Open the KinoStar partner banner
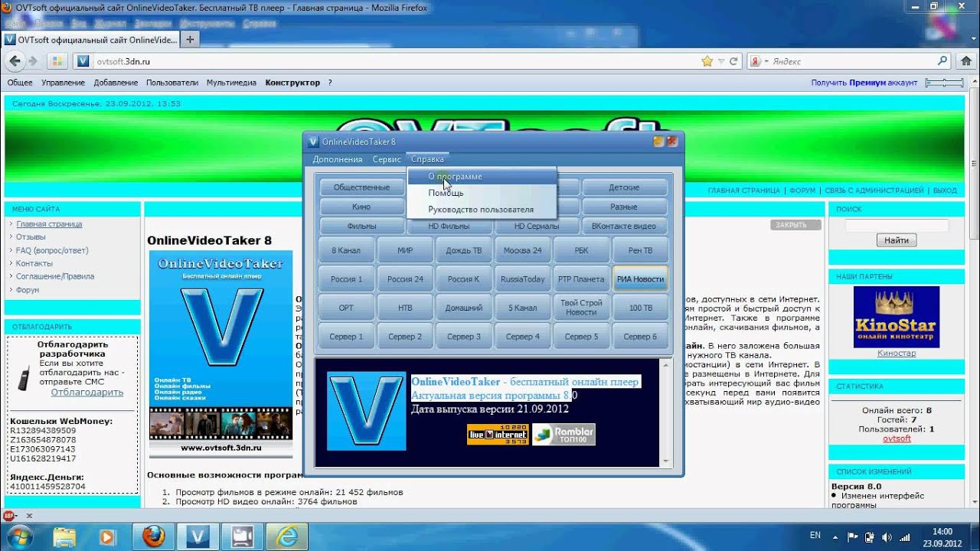This screenshot has width=980, height=551. [897, 317]
